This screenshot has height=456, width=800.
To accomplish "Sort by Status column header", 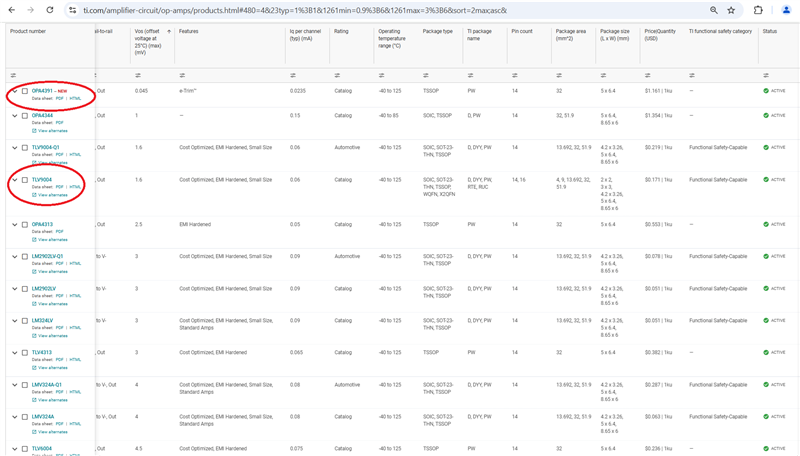I will (x=769, y=32).
